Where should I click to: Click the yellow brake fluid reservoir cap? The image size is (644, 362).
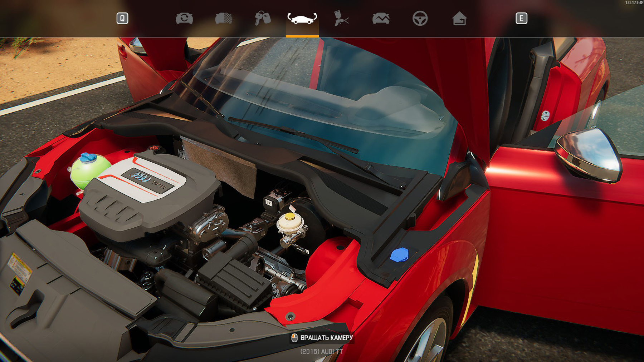(x=290, y=217)
